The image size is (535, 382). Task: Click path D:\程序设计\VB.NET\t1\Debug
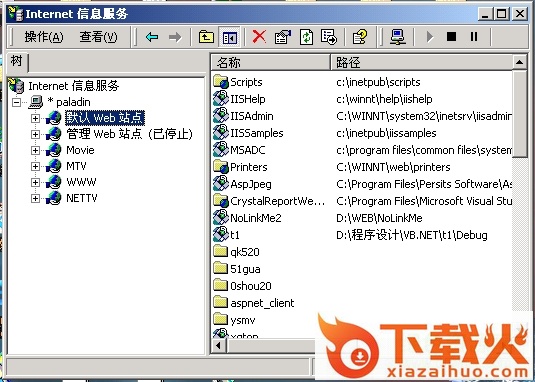pos(411,235)
